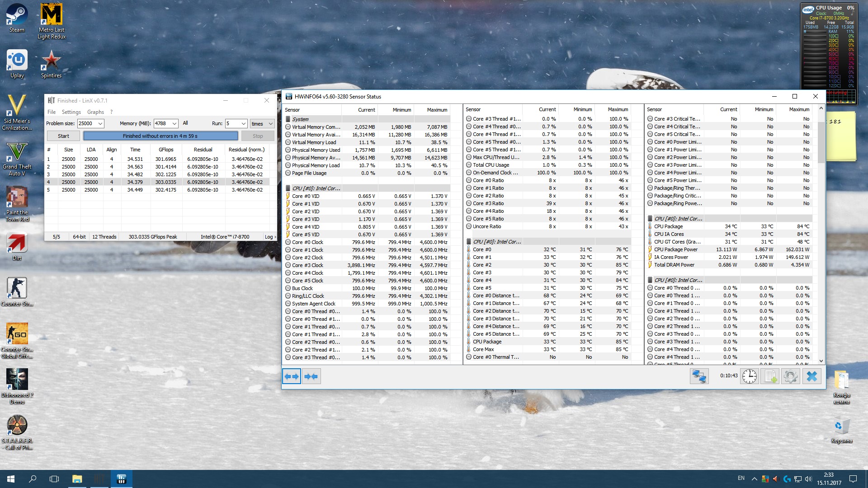Select the Uplay desktop icon
Image resolution: width=868 pixels, height=488 pixels.
point(17,64)
